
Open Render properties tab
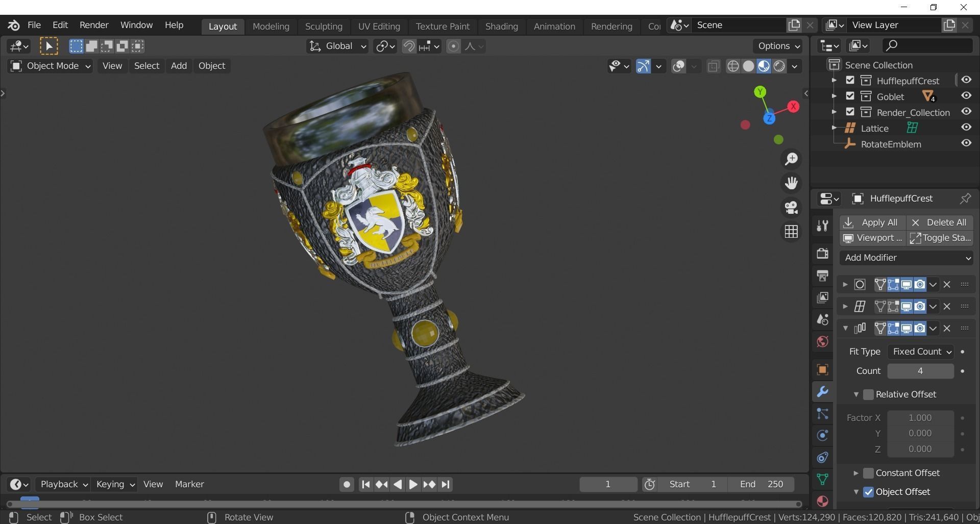tap(822, 254)
